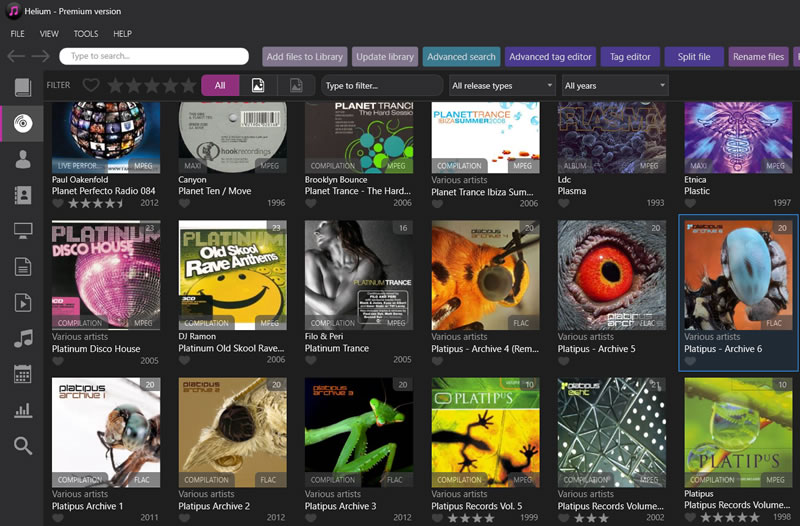Screen dimensions: 800x526
Task: Open the HELP menu
Action: coord(122,34)
